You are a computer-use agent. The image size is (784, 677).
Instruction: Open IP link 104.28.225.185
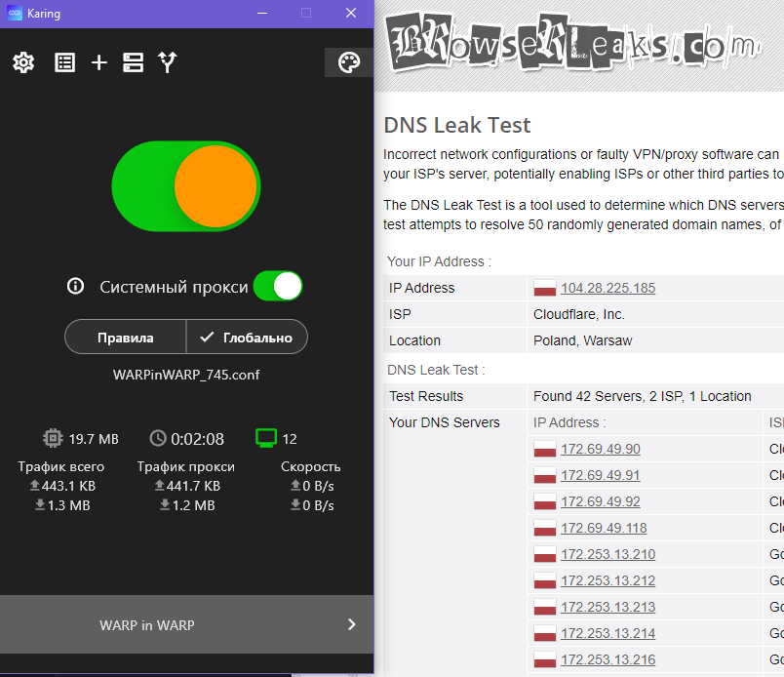tap(608, 288)
